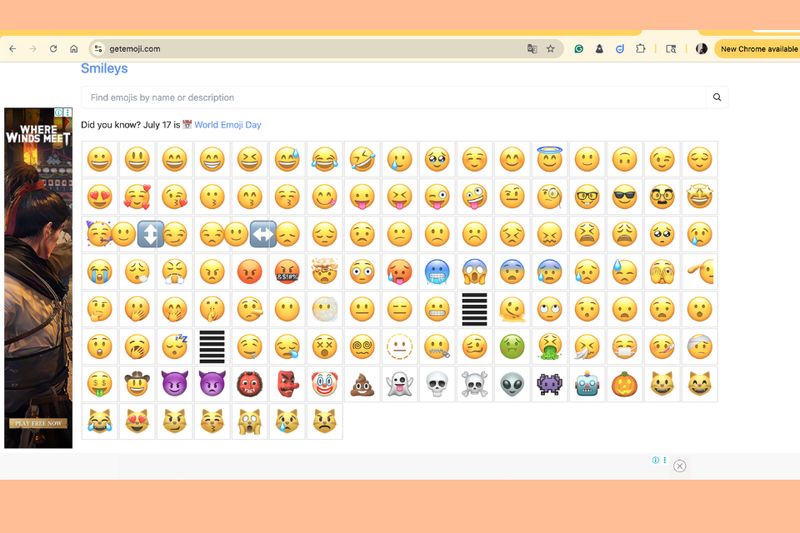This screenshot has width=800, height=533.
Task: Select the green nauseated face emoji
Action: (512, 347)
